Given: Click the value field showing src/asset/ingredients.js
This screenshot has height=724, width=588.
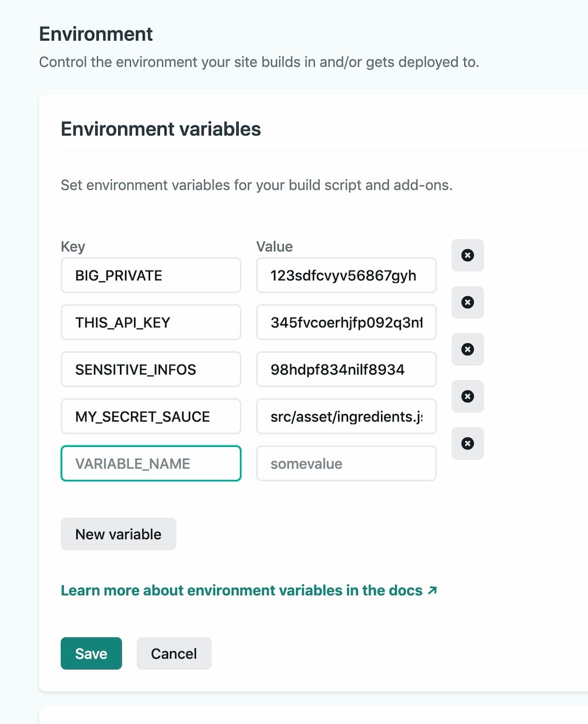Looking at the screenshot, I should (x=346, y=416).
